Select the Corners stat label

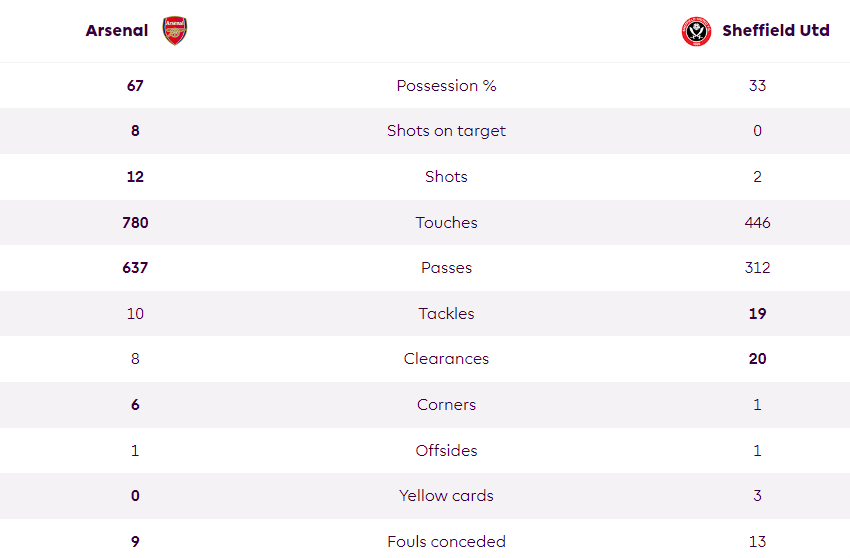446,405
